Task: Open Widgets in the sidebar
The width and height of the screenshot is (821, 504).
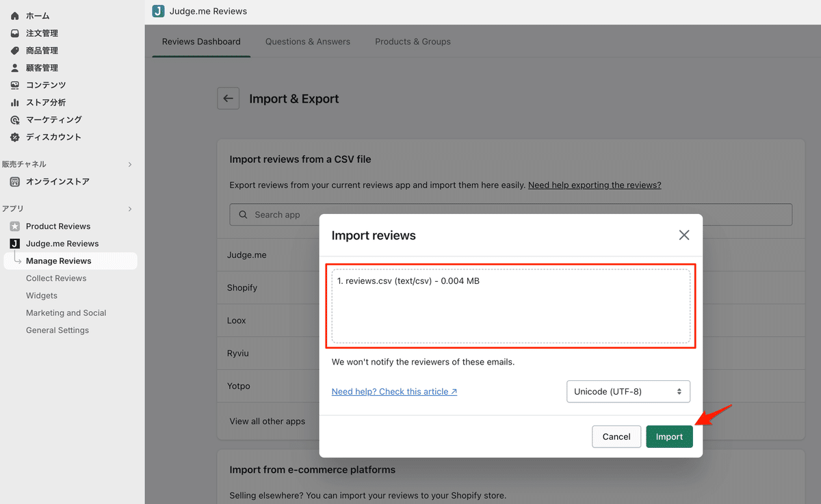Action: [42, 295]
